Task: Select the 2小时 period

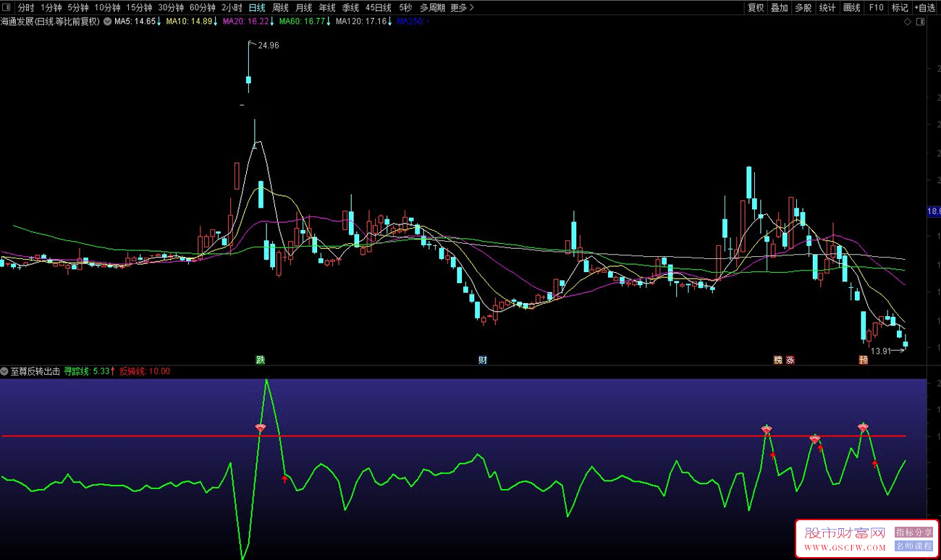Action: 232,7
